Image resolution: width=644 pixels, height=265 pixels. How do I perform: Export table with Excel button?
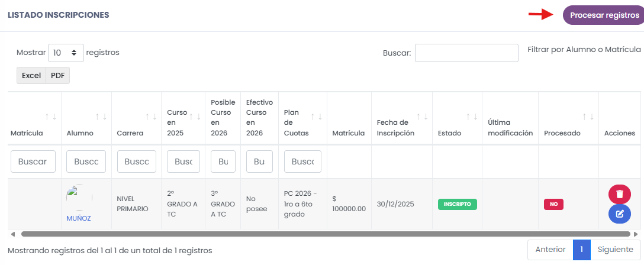pos(31,75)
